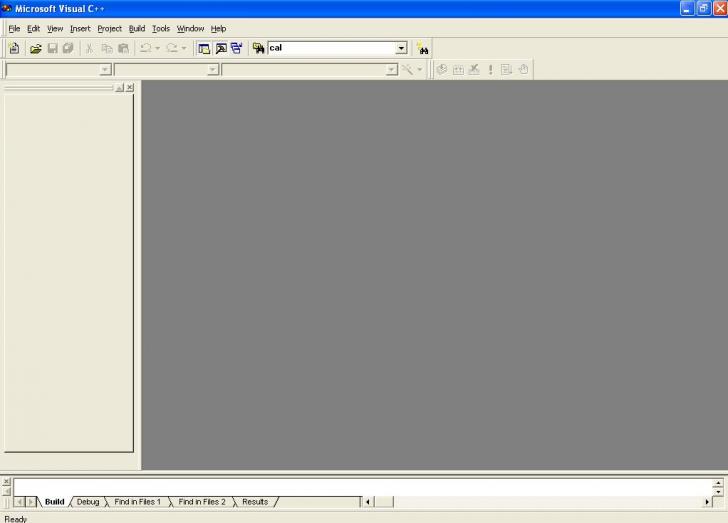The image size is (728, 523).
Task: Click the Stop Build icon
Action: point(474,70)
